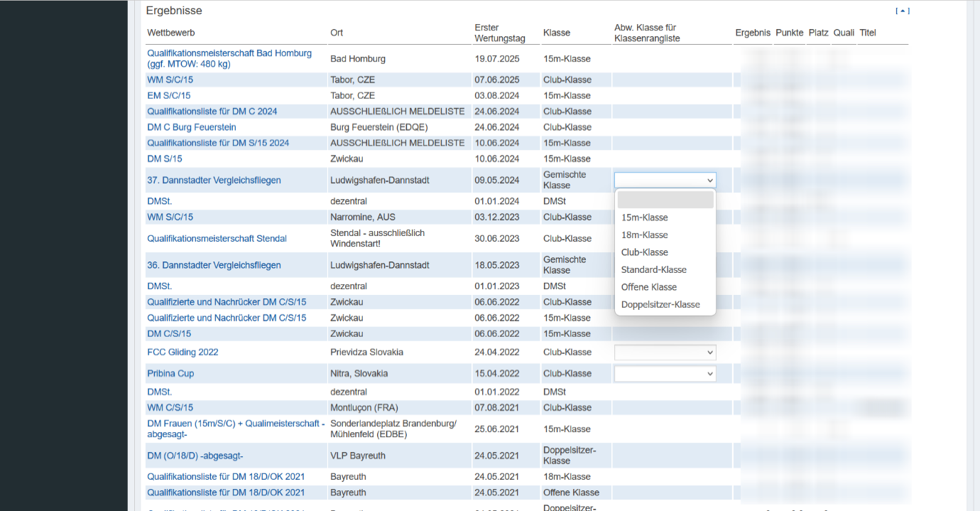980x511 pixels.
Task: Close the open class dropdown for 37. Dannstadter Vergleichsfliegen
Action: tap(665, 181)
